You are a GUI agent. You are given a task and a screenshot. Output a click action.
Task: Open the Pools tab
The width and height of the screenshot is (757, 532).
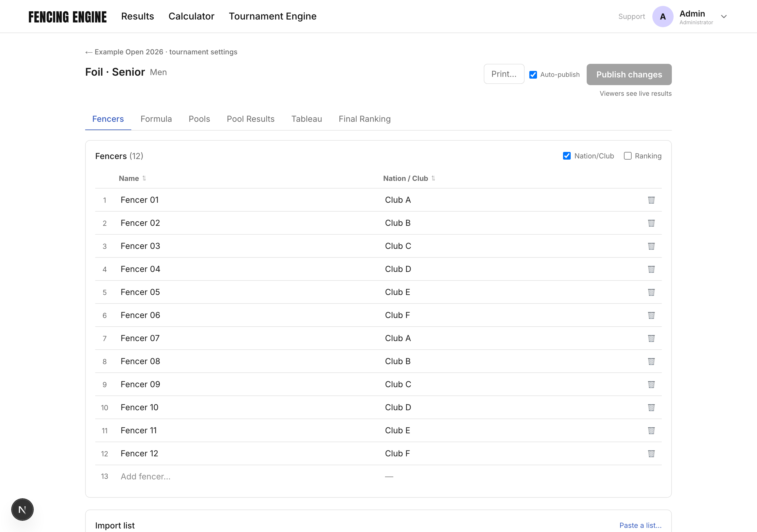coord(199,119)
